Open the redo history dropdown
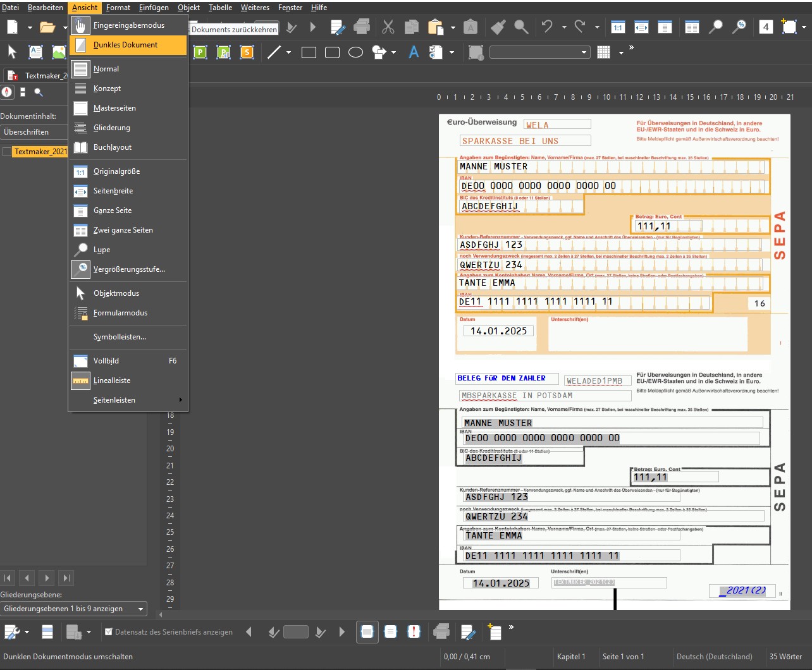Screen dimensions: 812x670 (597, 28)
